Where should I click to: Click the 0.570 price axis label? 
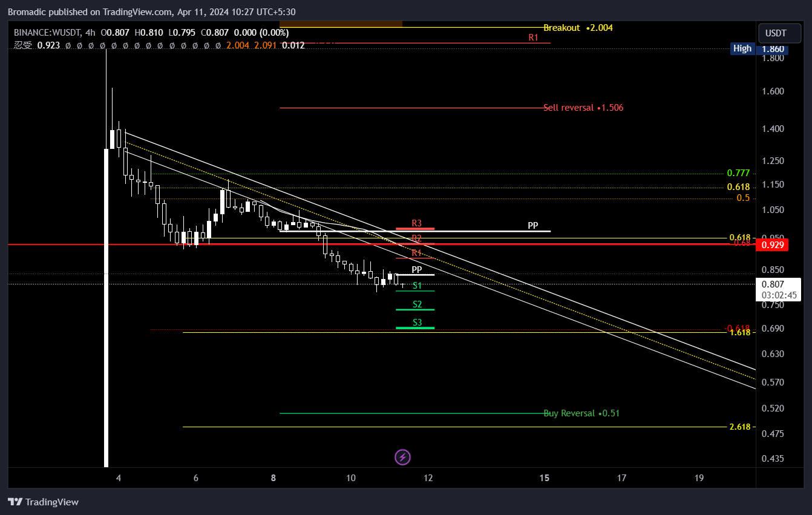773,382
